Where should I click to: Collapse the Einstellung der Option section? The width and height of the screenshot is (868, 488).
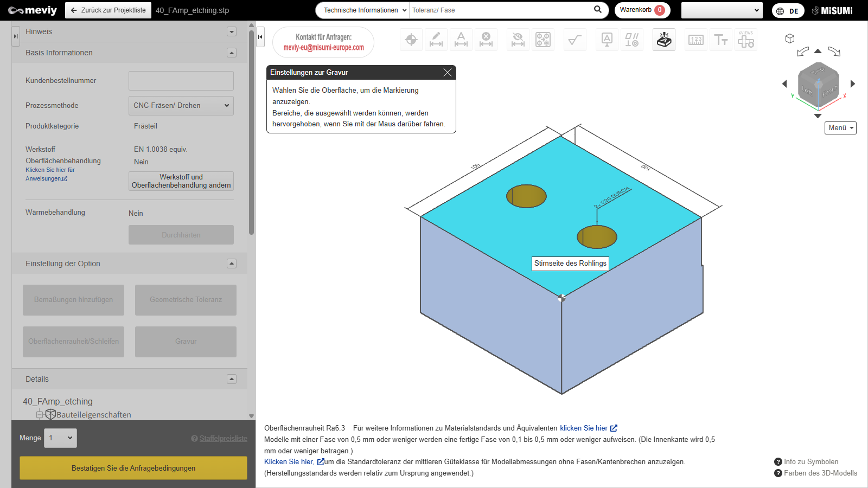[x=232, y=264]
